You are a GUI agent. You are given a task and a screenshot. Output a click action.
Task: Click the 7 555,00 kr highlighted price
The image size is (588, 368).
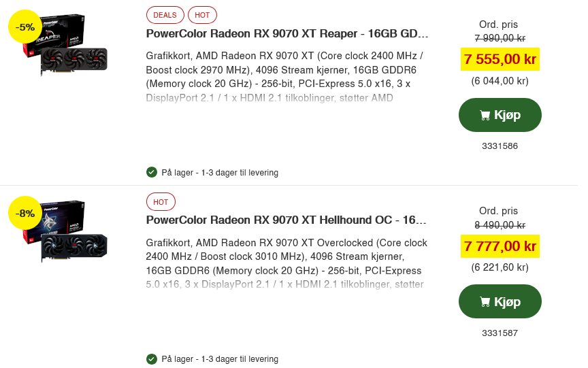pos(500,59)
